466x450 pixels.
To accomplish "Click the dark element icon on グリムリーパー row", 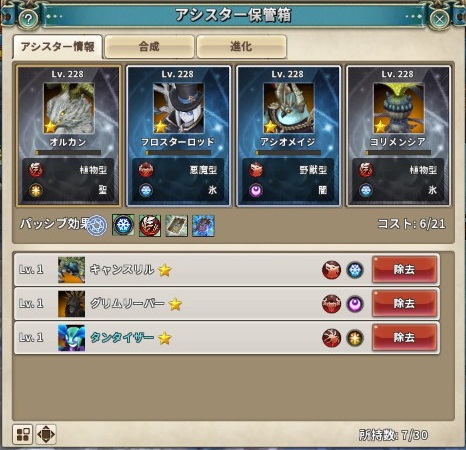I will click(x=355, y=304).
